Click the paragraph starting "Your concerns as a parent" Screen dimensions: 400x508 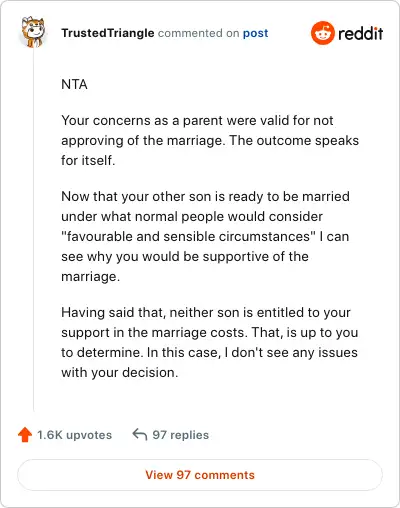click(x=210, y=140)
